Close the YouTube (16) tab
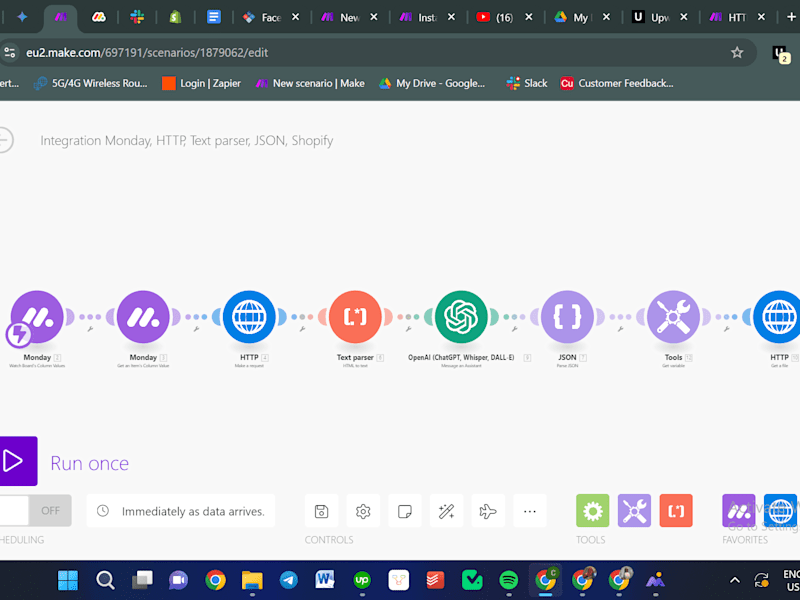Viewport: 800px width, 600px height. (529, 17)
